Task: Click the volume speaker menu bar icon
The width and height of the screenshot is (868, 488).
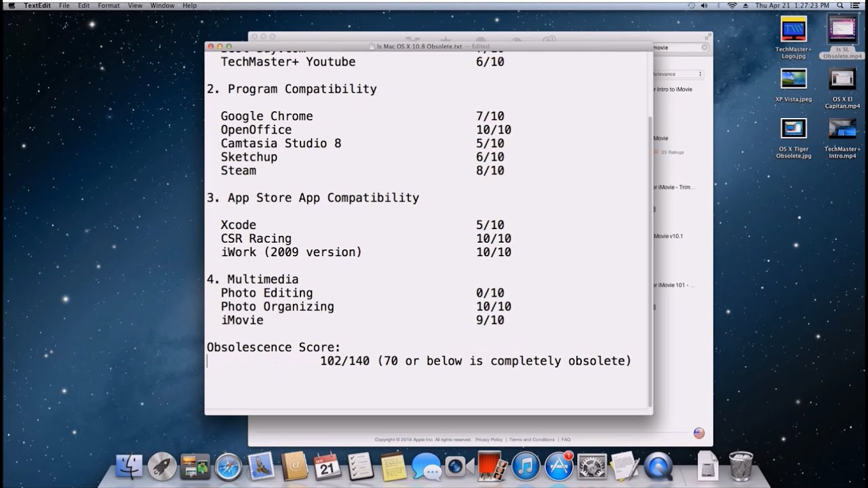Action: pos(704,5)
